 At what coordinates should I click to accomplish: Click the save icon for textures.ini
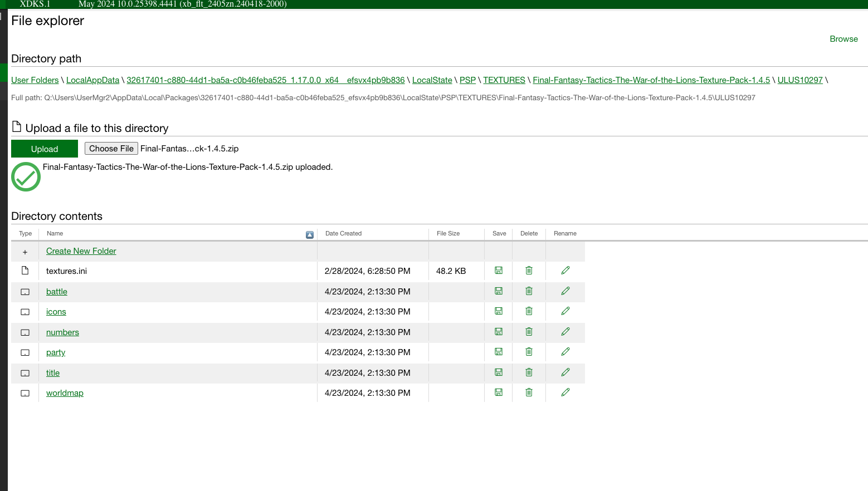coord(499,271)
